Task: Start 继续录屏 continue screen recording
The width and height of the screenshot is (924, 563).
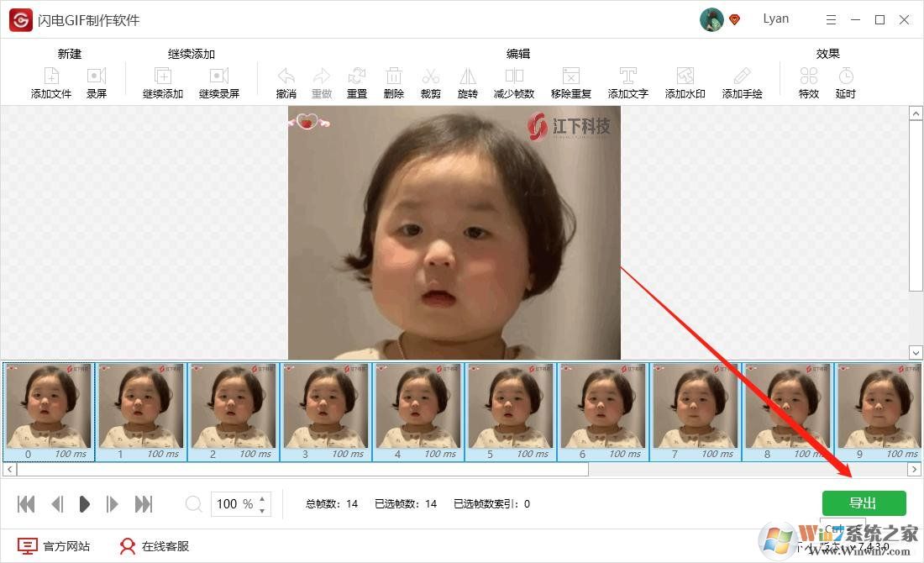Action: pos(219,80)
